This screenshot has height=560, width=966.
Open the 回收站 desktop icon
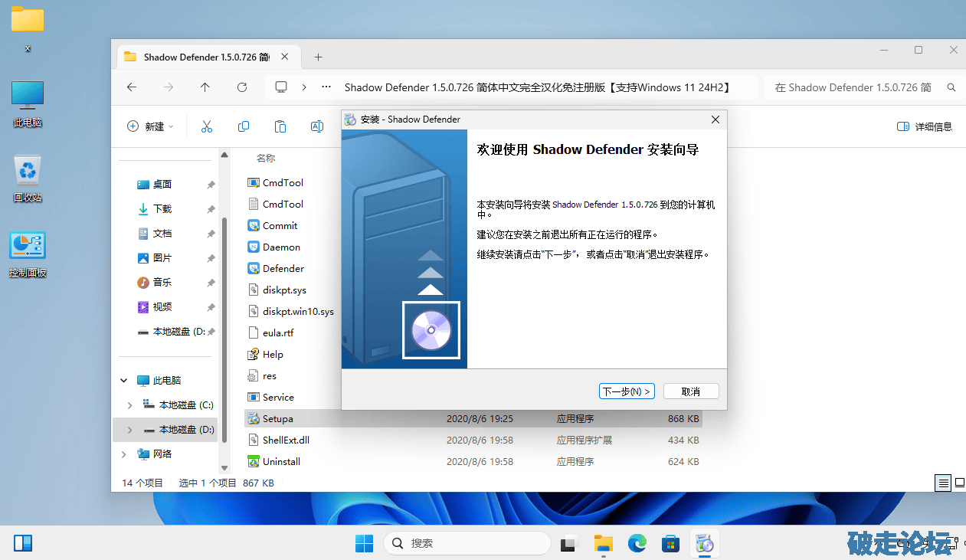28,178
